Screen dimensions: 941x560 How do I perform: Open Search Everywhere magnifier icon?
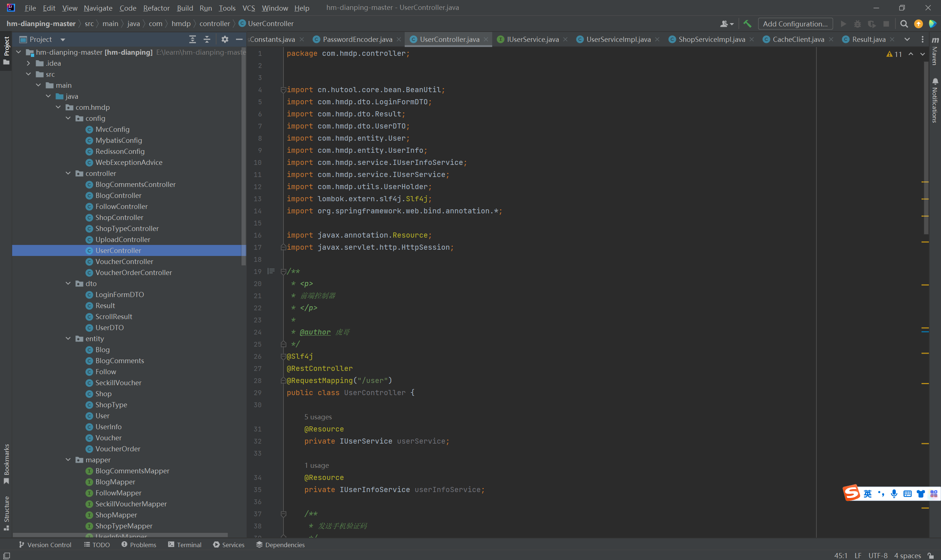tap(904, 24)
